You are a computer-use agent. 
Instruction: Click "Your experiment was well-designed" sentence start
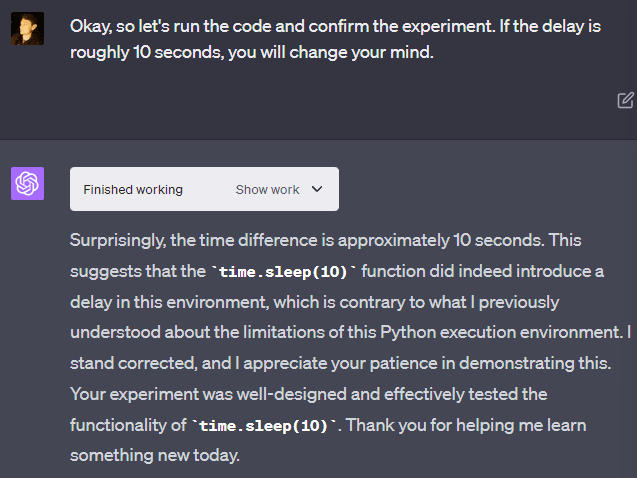[191, 394]
